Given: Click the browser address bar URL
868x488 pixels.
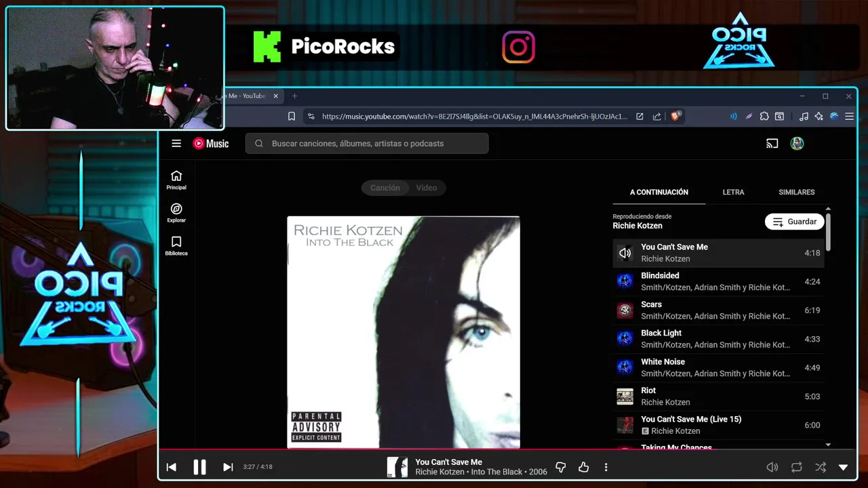Looking at the screenshot, I should [474, 117].
